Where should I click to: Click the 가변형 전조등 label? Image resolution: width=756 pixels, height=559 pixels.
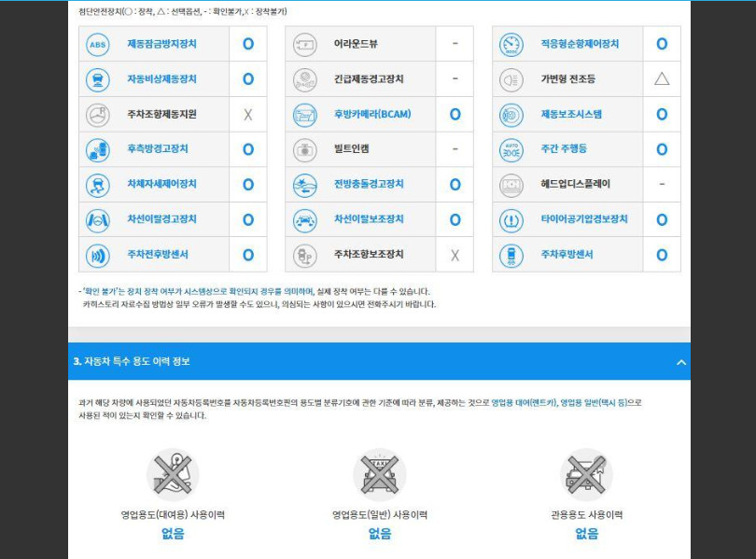point(568,79)
